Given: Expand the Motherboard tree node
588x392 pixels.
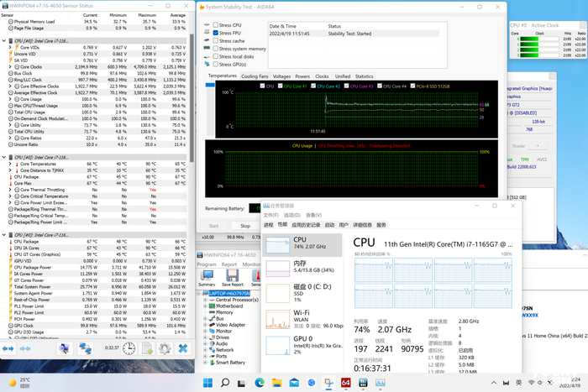Looking at the screenshot, I should point(206,306).
